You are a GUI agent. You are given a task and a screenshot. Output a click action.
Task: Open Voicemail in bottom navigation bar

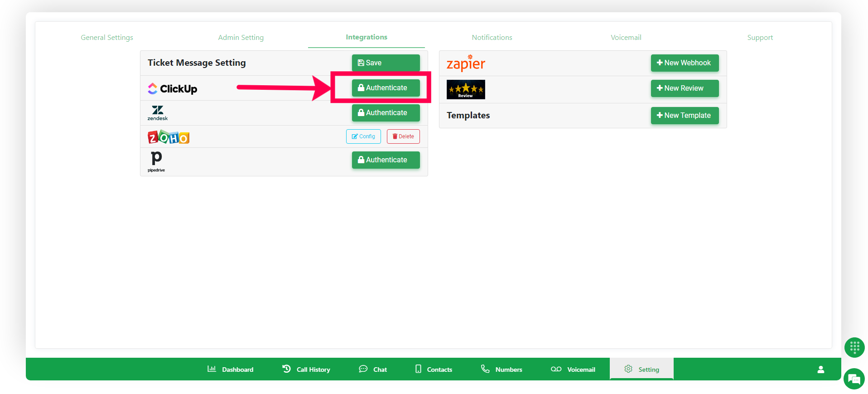point(573,369)
